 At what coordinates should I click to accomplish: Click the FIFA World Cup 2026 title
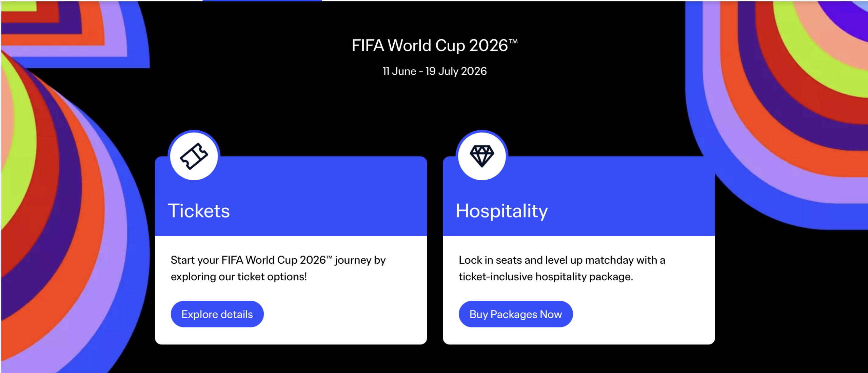click(434, 43)
